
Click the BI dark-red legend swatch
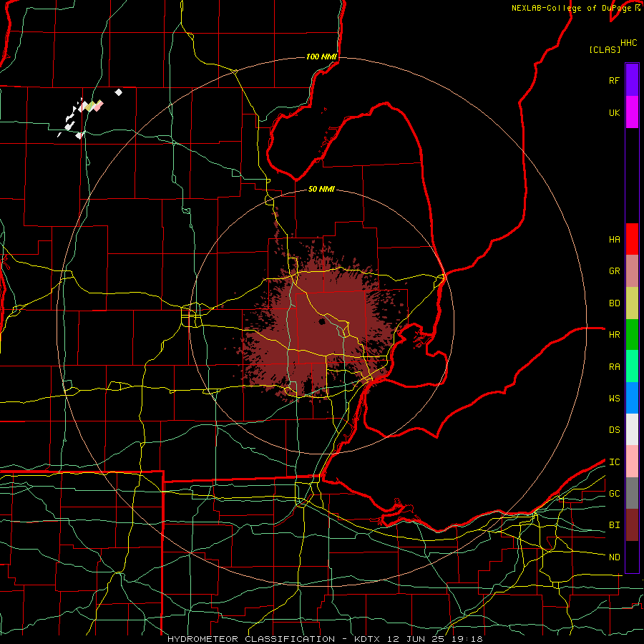pyautogui.click(x=632, y=525)
